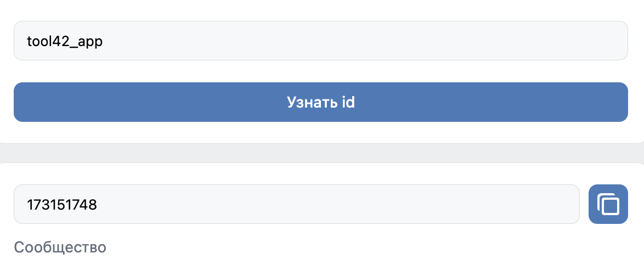Click the result box above the Сообщество label
Screen dimensions: 644x270
point(296,204)
